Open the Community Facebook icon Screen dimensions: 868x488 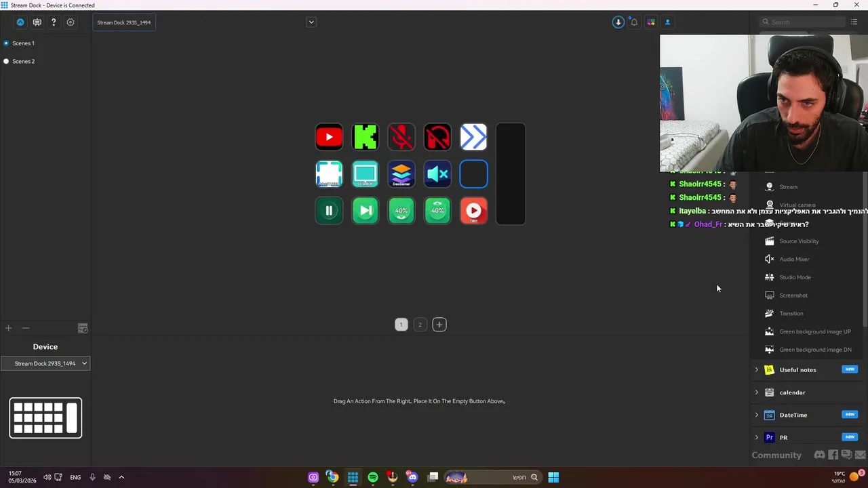click(x=833, y=455)
